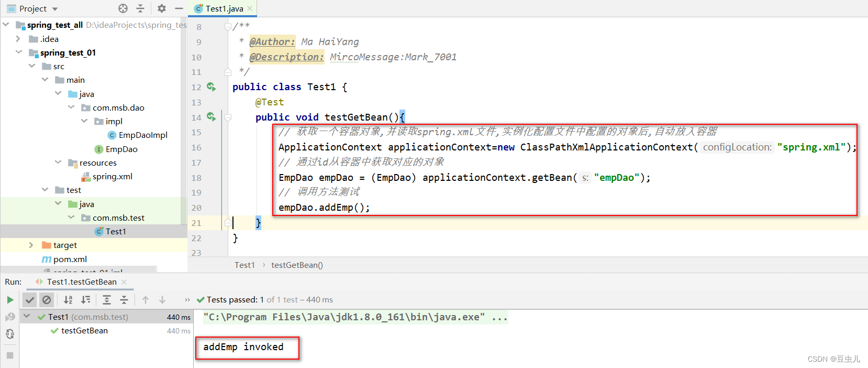This screenshot has height=368, width=868.
Task: Select the Test1.java editor tab
Action: click(x=224, y=8)
